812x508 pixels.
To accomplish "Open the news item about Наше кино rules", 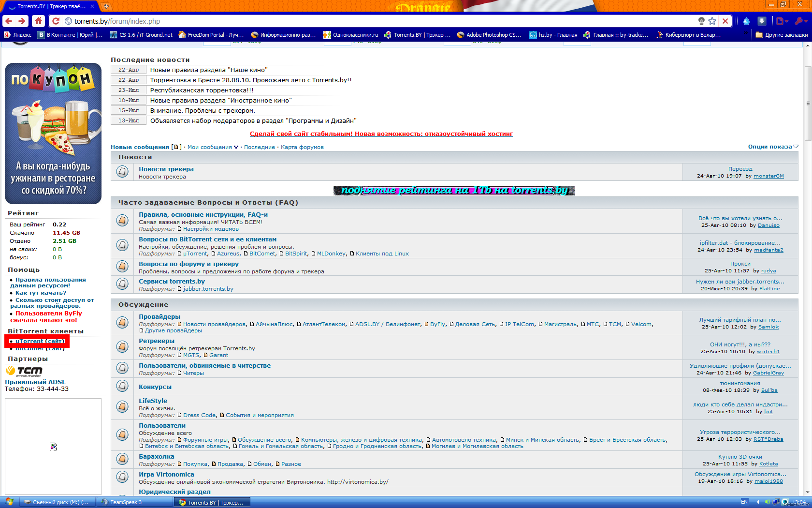I will coord(209,70).
